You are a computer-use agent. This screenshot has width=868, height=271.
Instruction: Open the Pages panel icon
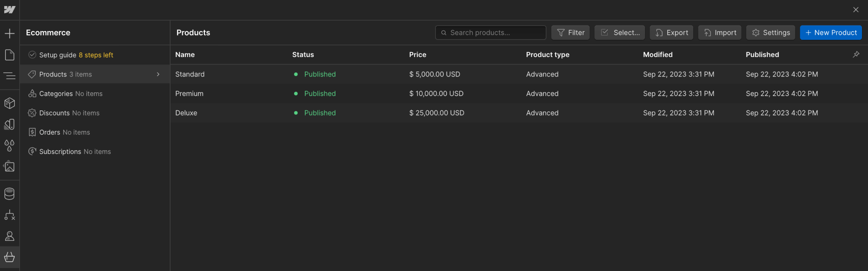[10, 55]
